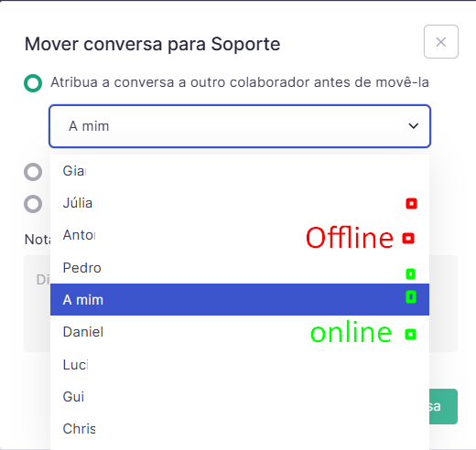Select highlighted 'A mim' list option
The image size is (476, 450).
tap(240, 299)
